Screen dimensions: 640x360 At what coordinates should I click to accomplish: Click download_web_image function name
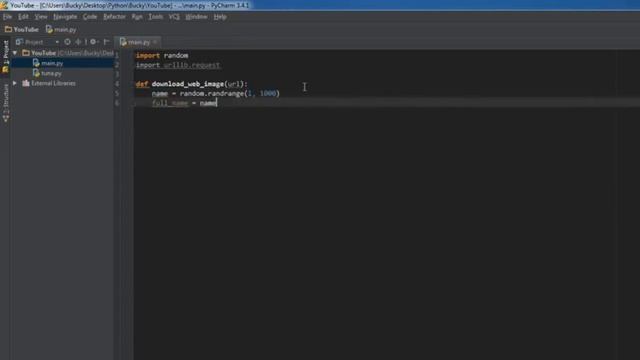[x=188, y=84]
